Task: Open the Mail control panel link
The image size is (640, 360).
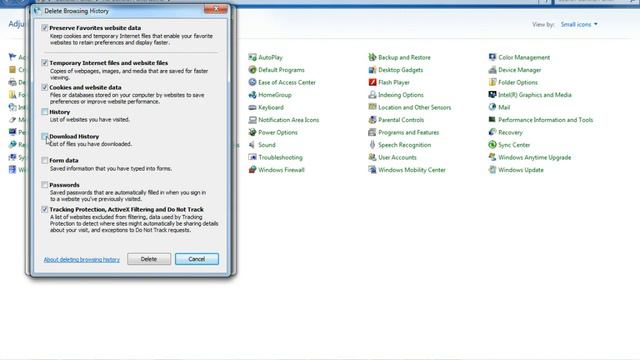Action: coord(504,107)
